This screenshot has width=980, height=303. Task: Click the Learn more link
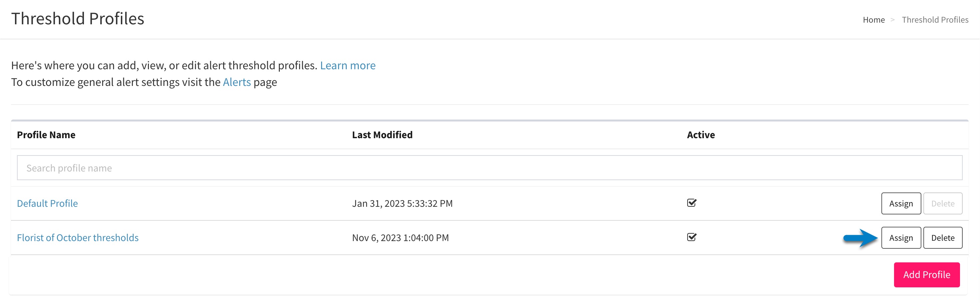pos(348,65)
